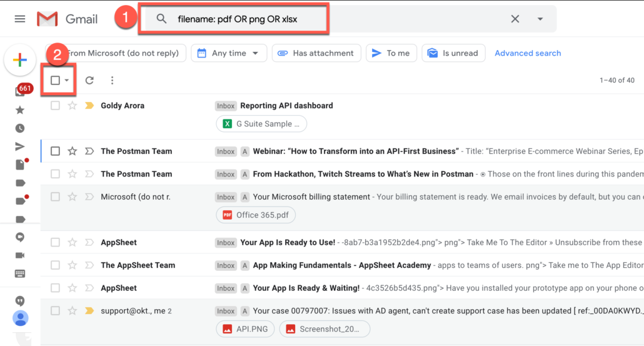This screenshot has width=644, height=346.
Task: Open 'From Hackathon, Twitch Streams' email
Action: (363, 174)
